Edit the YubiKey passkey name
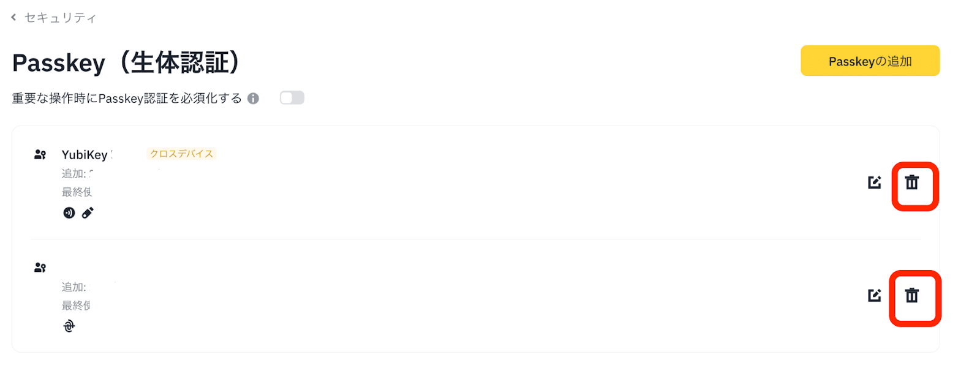The width and height of the screenshot is (980, 379). pos(875,182)
